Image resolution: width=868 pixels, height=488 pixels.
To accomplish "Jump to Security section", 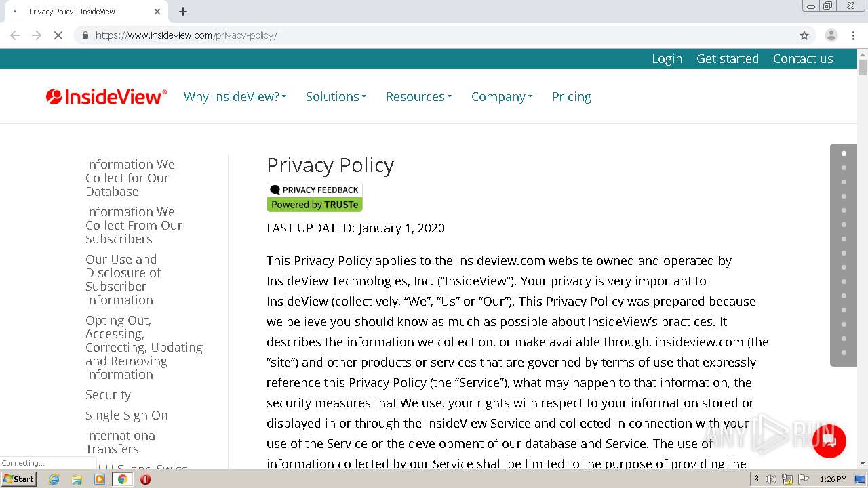I will 108,395.
